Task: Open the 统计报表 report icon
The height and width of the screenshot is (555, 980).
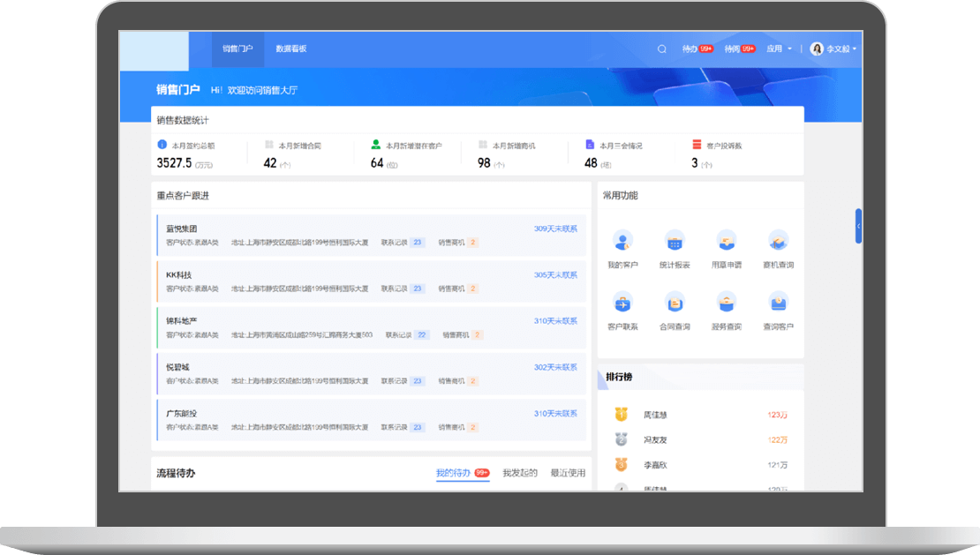Action: (x=675, y=241)
